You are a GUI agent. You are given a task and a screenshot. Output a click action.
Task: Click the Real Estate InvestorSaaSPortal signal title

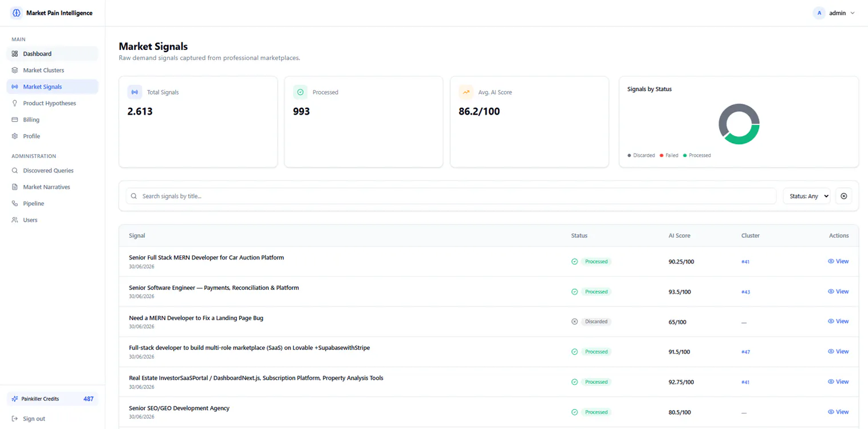tap(256, 378)
